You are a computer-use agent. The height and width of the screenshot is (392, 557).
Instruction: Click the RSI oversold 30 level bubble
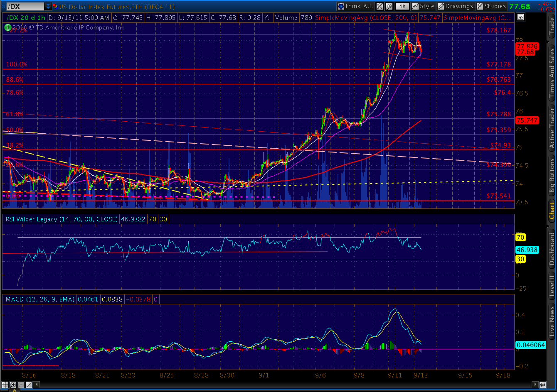tap(520, 259)
